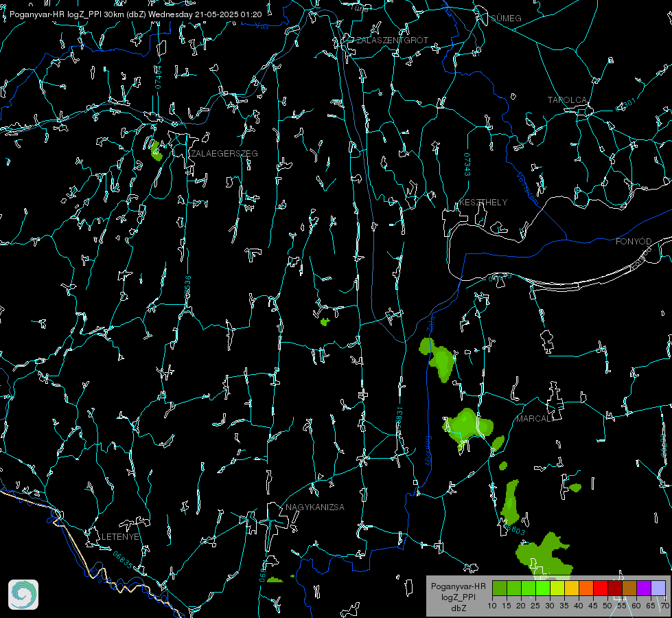Click the swirl logo icon in the corner

point(23,595)
